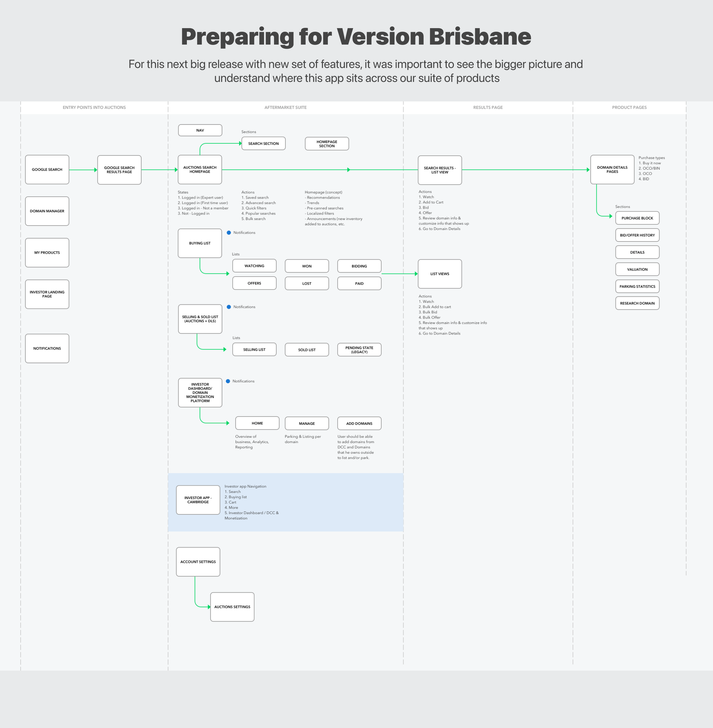Select the Parking Statistics box
This screenshot has height=728, width=713.
tap(637, 287)
